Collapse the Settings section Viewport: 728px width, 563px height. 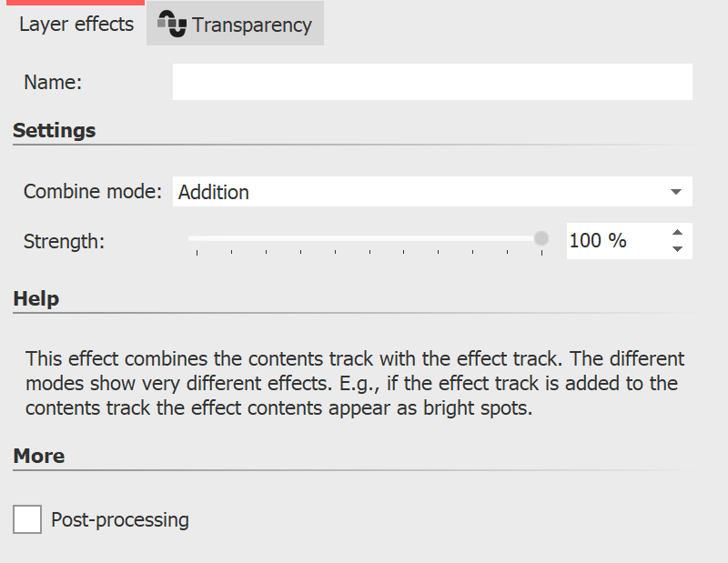55,130
